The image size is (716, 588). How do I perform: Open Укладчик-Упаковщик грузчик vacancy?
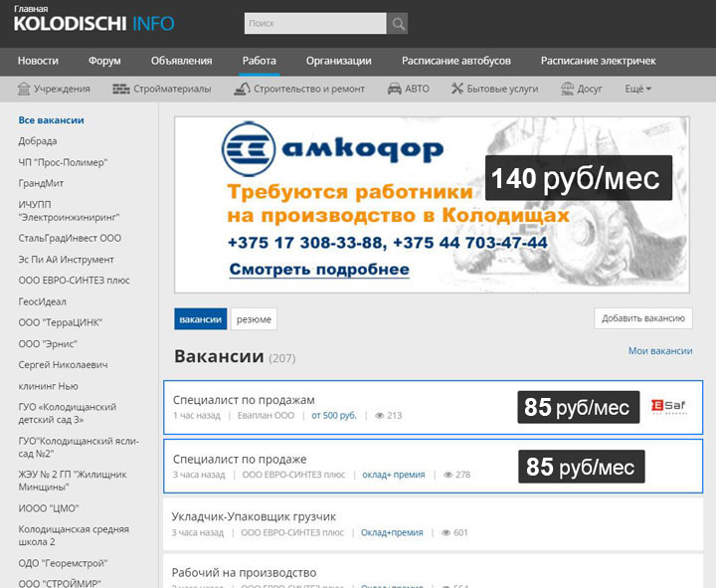pyautogui.click(x=254, y=516)
